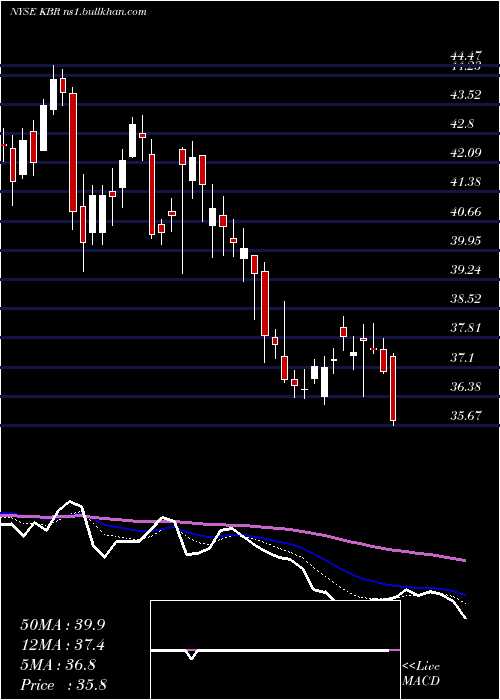Image resolution: width=500 pixels, height=700 pixels.
Task: Click the NYSE KBR chart title
Action: click(x=79, y=12)
